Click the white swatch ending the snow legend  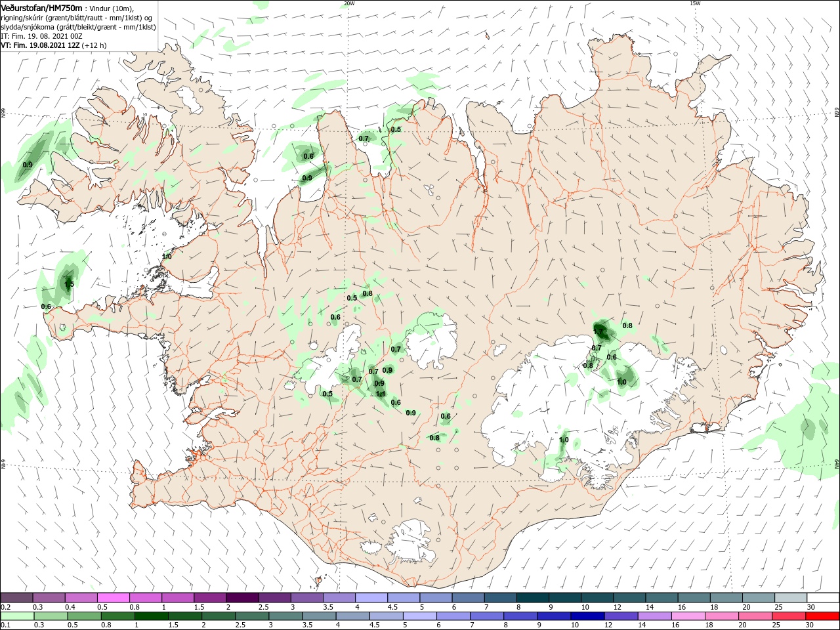tap(822, 597)
